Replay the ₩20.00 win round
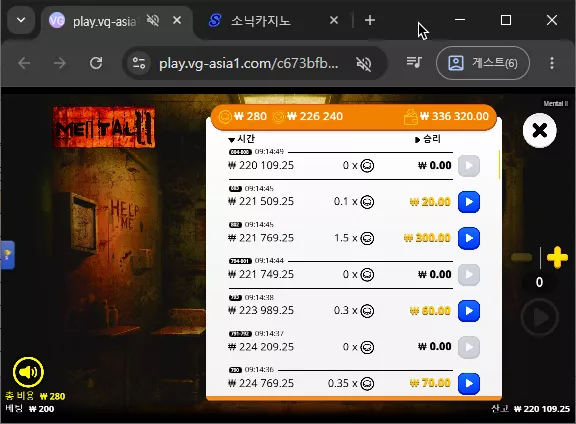The height and width of the screenshot is (424, 576). tap(469, 202)
